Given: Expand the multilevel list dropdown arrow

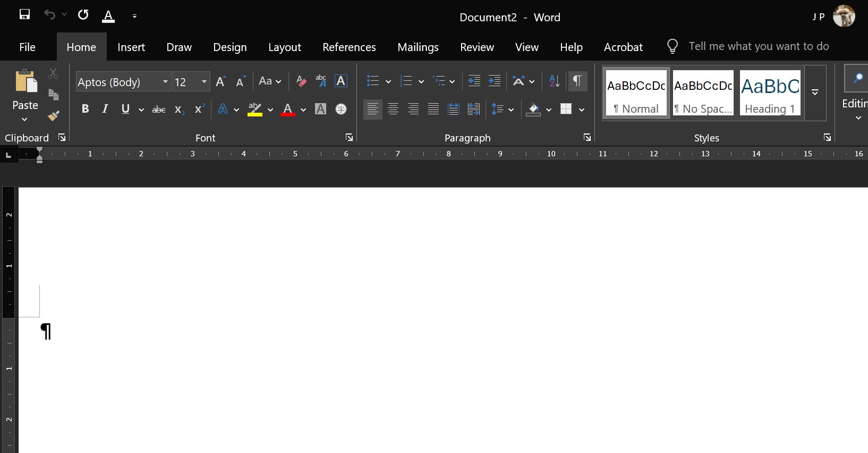Looking at the screenshot, I should 452,81.
